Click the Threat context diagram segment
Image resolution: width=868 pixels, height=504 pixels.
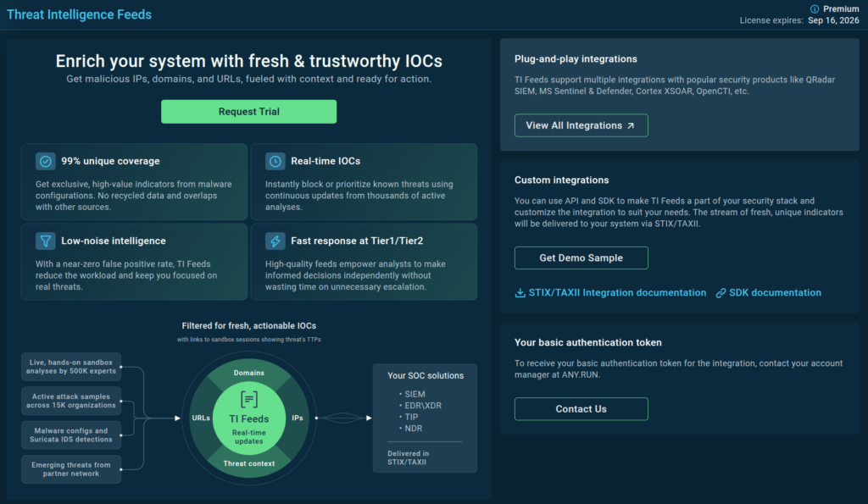click(x=248, y=463)
